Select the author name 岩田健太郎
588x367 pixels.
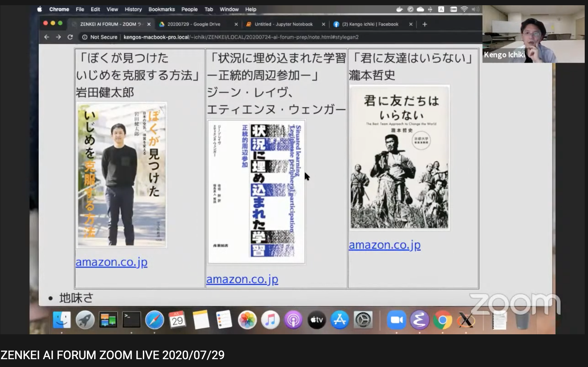click(105, 93)
